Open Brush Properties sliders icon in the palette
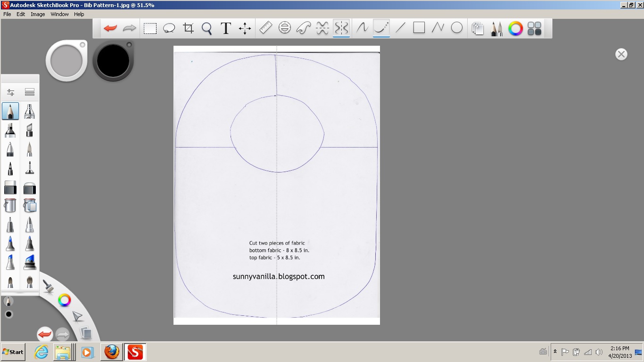This screenshot has height=362, width=644. [x=10, y=92]
